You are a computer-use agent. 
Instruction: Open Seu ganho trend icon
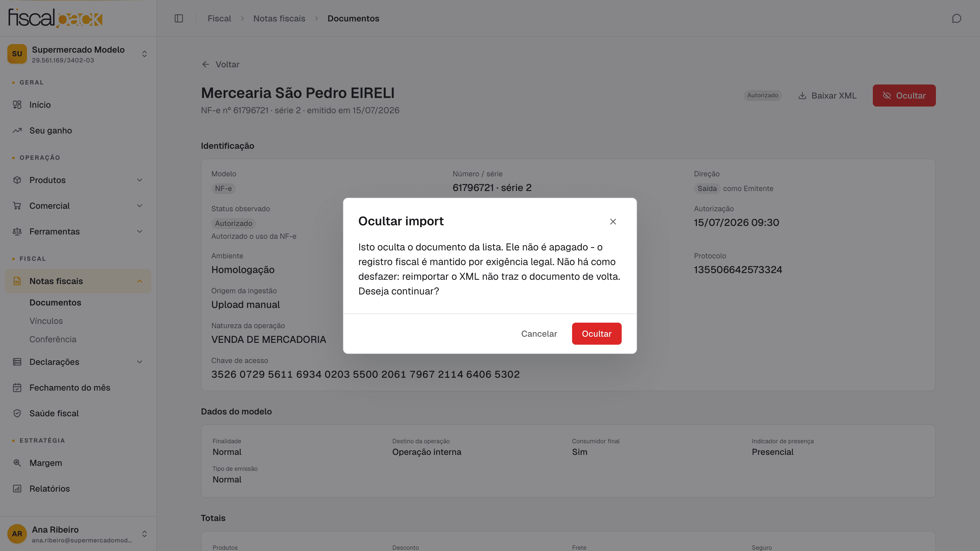pyautogui.click(x=17, y=130)
